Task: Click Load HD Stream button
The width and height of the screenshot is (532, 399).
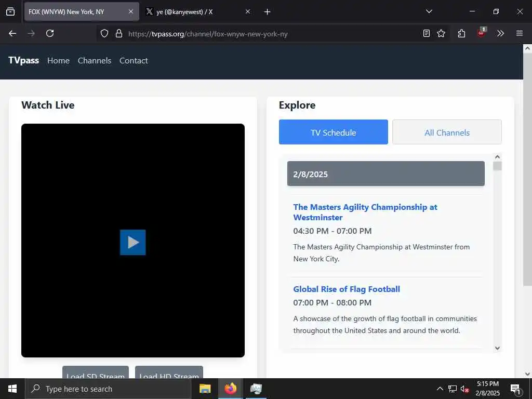Action: (x=169, y=372)
